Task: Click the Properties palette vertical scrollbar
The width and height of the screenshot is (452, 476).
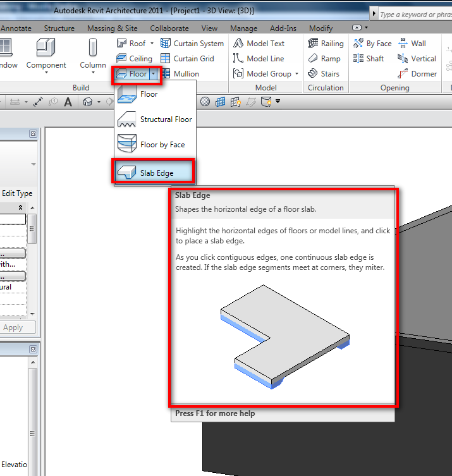Action: click(32, 228)
